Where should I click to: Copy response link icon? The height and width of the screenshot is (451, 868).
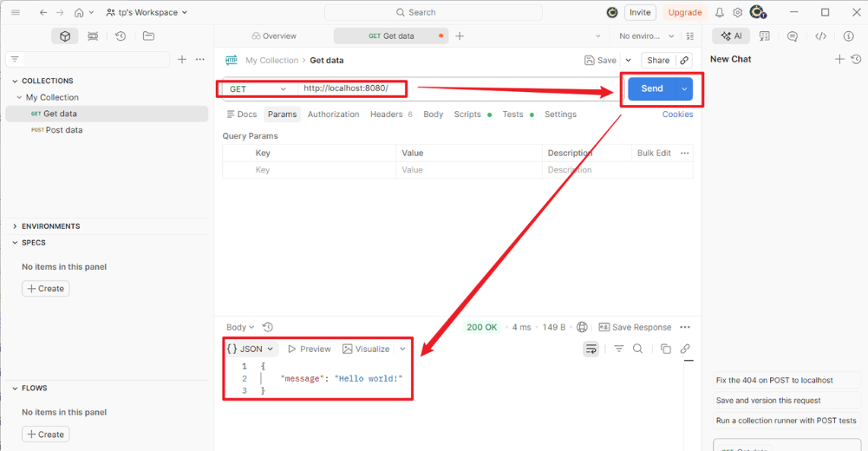685,349
